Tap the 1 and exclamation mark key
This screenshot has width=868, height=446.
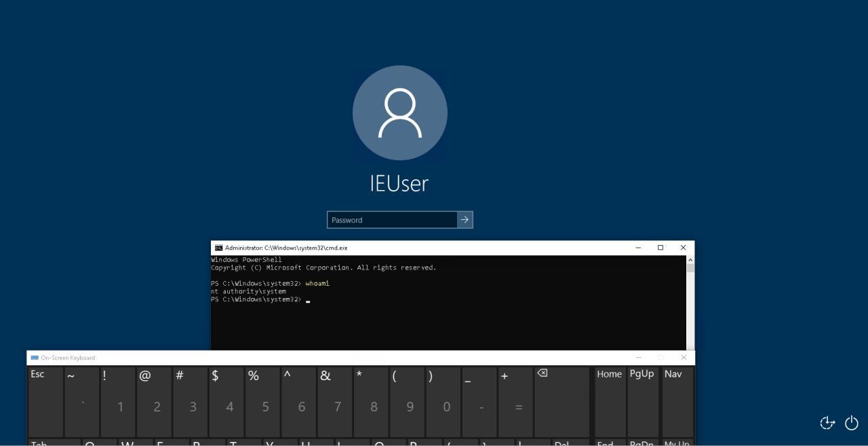point(117,402)
